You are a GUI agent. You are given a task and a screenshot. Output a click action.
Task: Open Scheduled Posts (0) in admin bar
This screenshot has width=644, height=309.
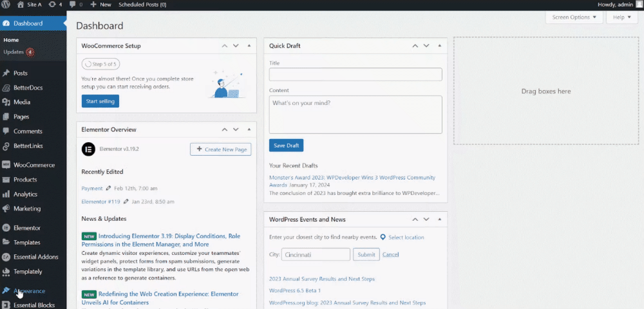[x=142, y=5]
